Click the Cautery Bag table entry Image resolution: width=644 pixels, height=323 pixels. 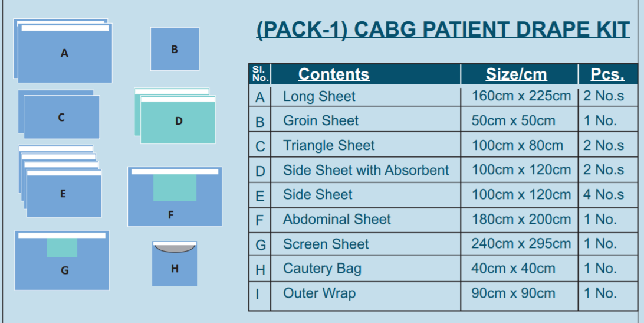point(322,269)
